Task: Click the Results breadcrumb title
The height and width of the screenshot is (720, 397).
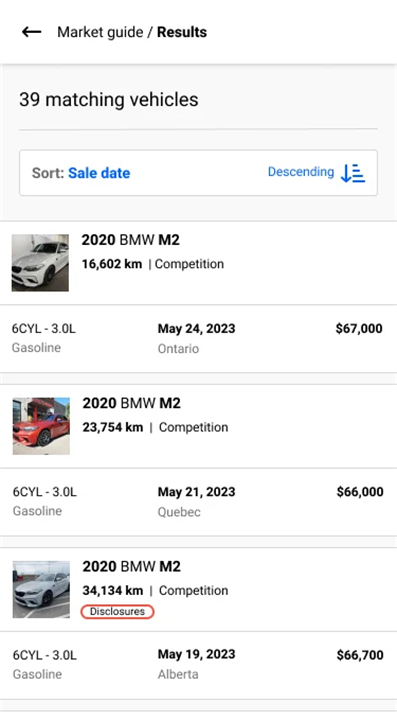Action: click(x=182, y=32)
